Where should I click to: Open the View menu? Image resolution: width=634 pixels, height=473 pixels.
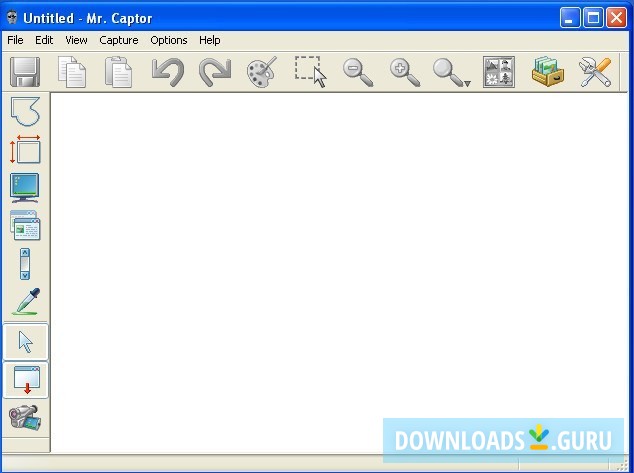tap(76, 40)
